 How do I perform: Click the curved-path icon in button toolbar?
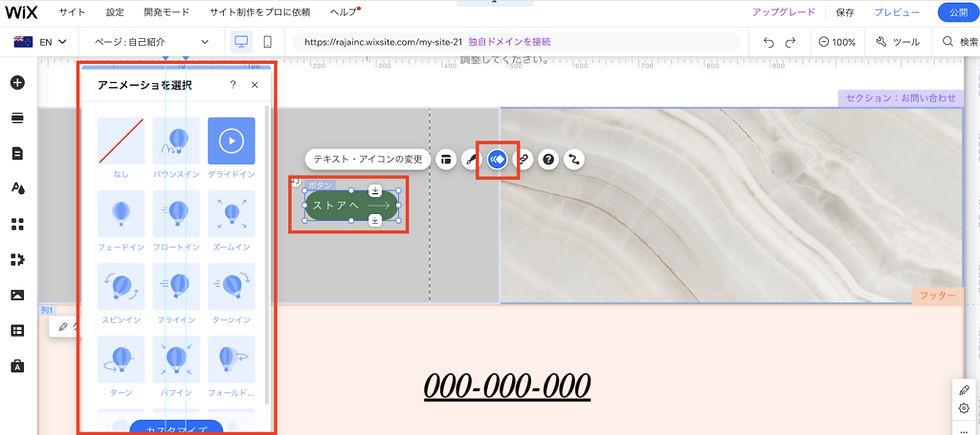[574, 159]
